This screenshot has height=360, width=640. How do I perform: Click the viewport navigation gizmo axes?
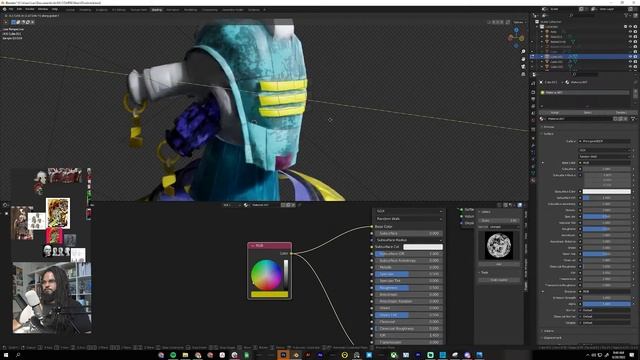coord(516,37)
